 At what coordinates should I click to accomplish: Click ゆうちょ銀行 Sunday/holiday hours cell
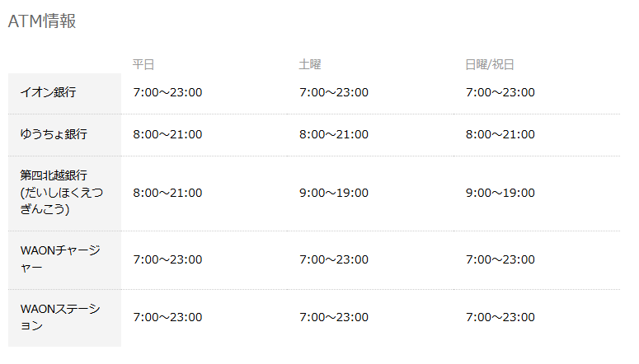(500, 134)
